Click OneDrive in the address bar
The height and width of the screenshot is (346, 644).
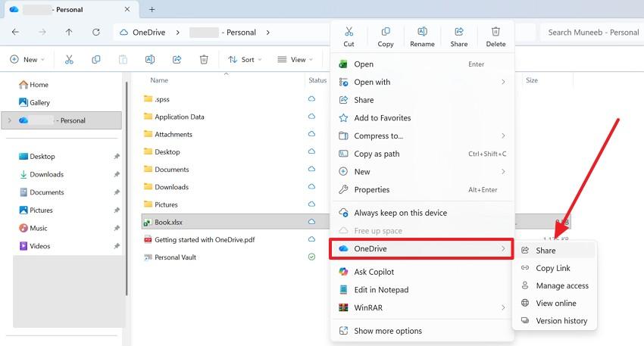point(148,33)
